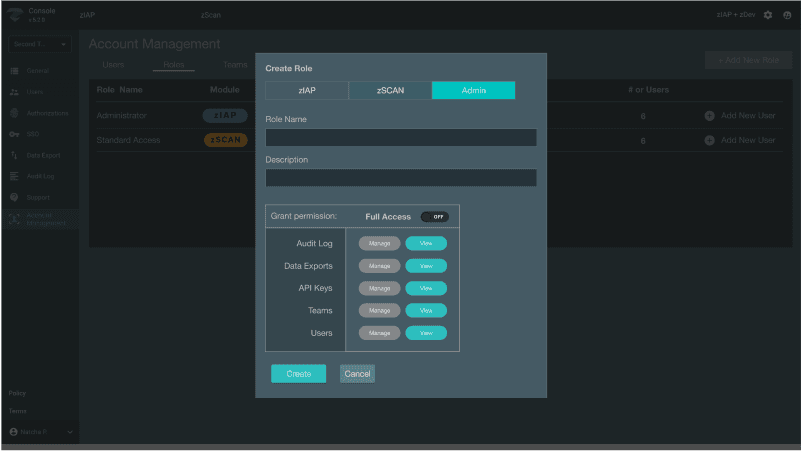Select Manage permission for Audit Log
Viewport: 801px width, 451px height.
tap(379, 243)
